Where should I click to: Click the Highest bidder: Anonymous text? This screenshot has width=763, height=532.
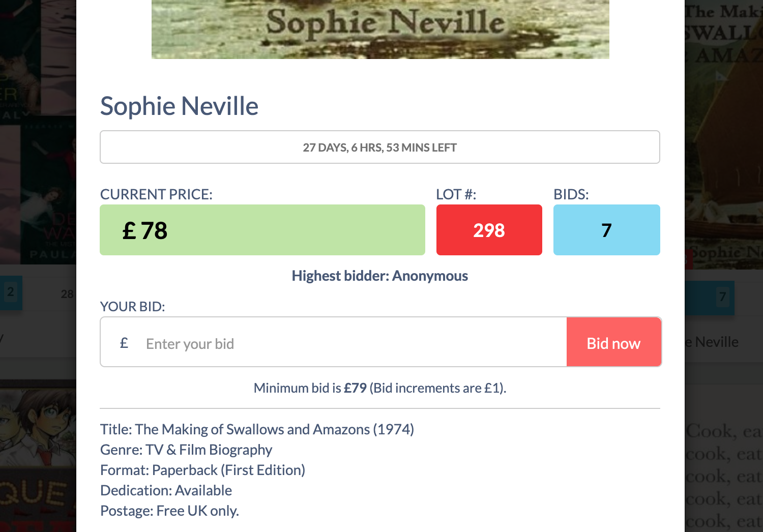(379, 276)
